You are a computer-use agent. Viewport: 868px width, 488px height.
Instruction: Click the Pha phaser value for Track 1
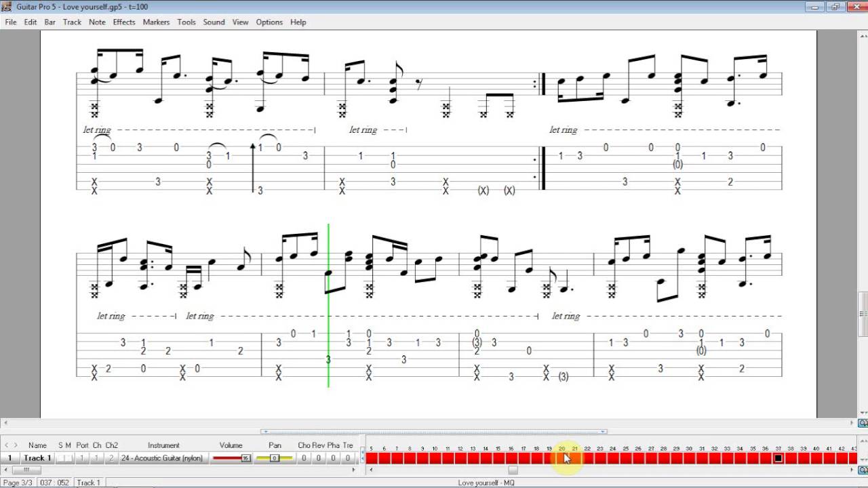[333, 458]
